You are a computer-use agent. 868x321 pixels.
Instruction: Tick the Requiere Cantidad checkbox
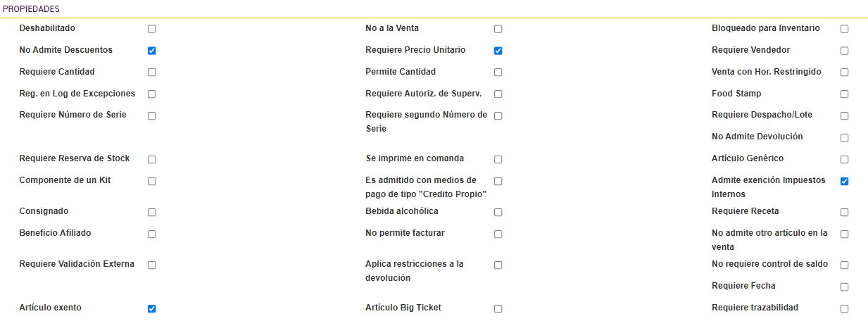click(x=152, y=73)
